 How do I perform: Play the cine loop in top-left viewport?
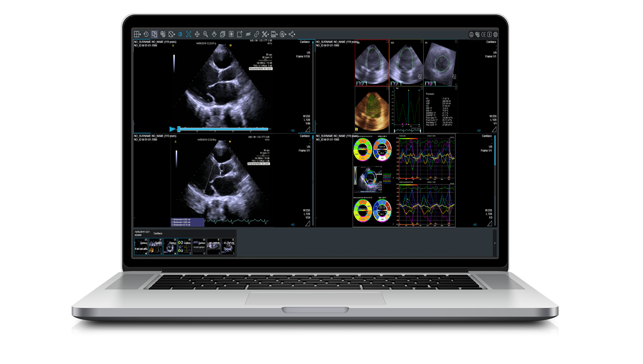coord(172,129)
